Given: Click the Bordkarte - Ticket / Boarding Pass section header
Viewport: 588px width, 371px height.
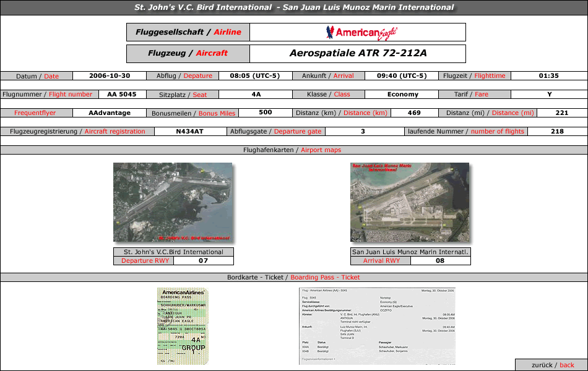Looking at the screenshot, I should pos(294,277).
